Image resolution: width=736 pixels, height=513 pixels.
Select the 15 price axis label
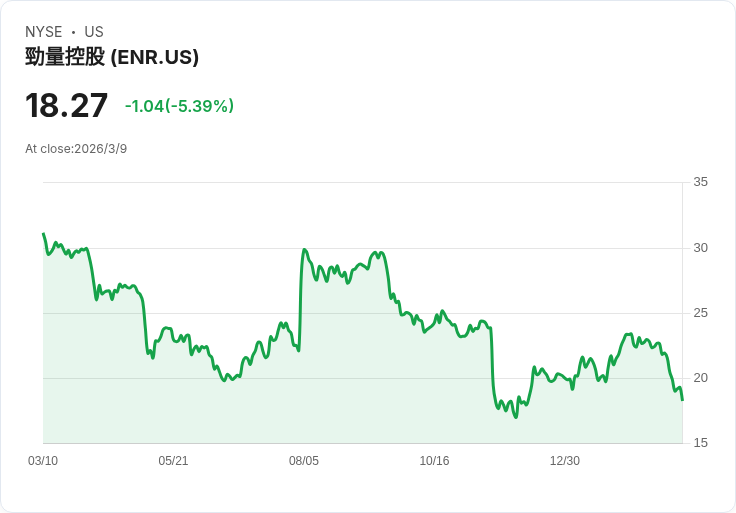pos(700,443)
